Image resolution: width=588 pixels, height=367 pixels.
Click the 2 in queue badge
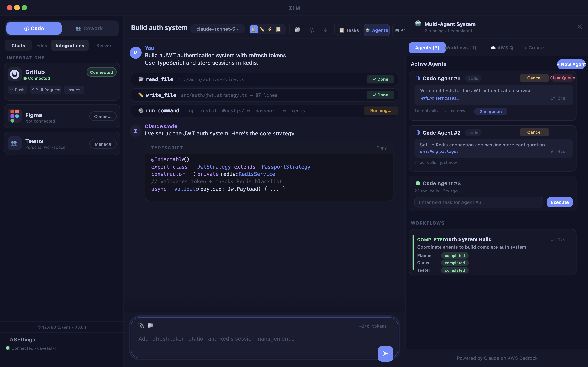click(491, 111)
